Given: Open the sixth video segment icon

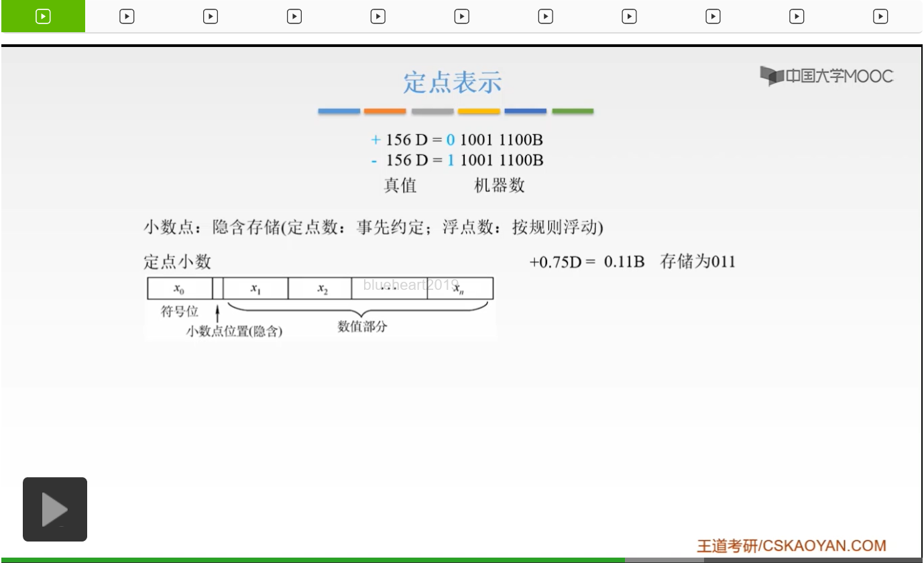Looking at the screenshot, I should (x=462, y=16).
